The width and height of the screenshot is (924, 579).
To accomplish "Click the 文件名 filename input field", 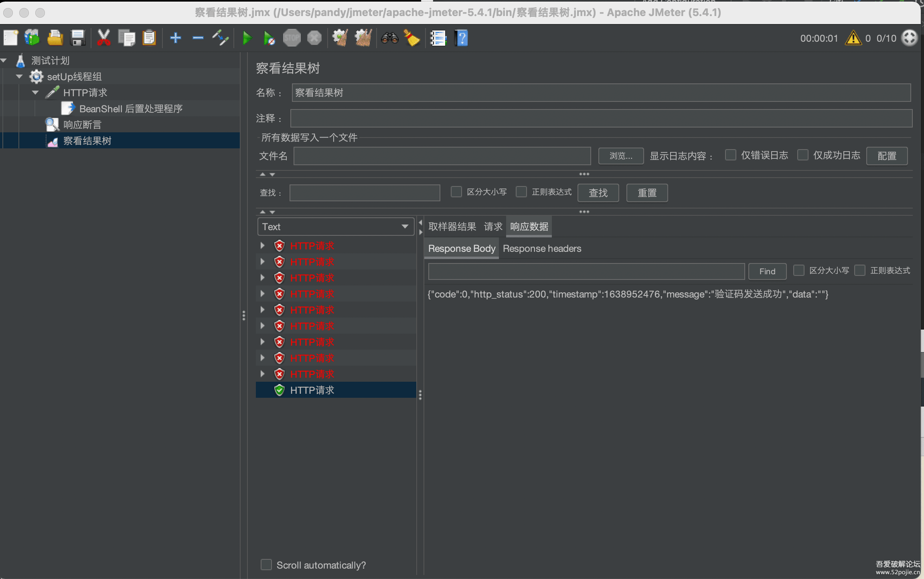I will click(x=442, y=156).
